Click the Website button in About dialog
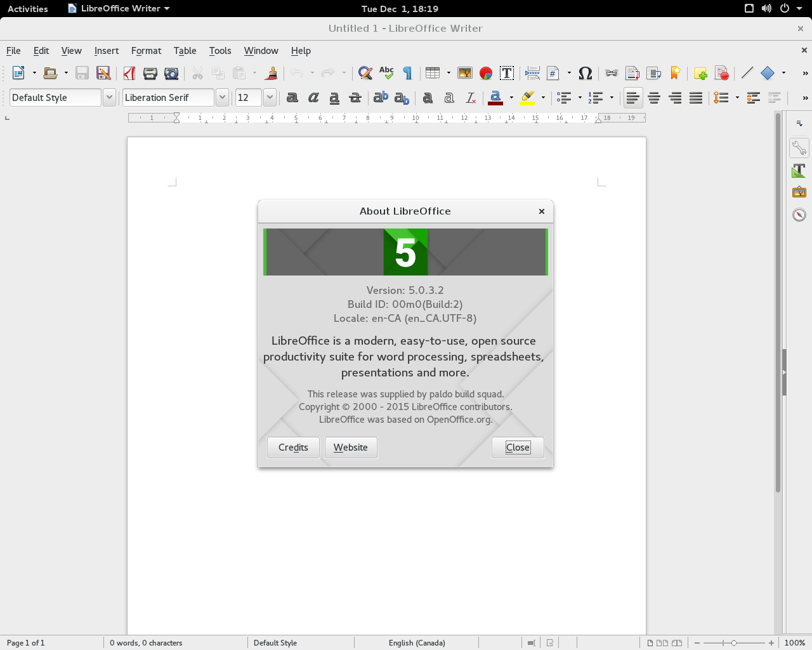The height and width of the screenshot is (650, 812). [x=351, y=448]
